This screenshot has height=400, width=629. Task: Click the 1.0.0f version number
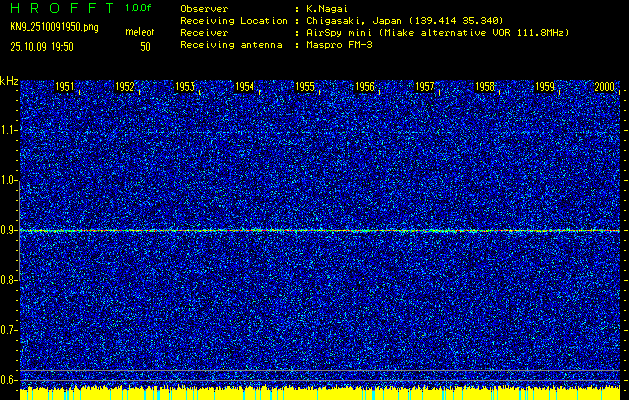139,8
